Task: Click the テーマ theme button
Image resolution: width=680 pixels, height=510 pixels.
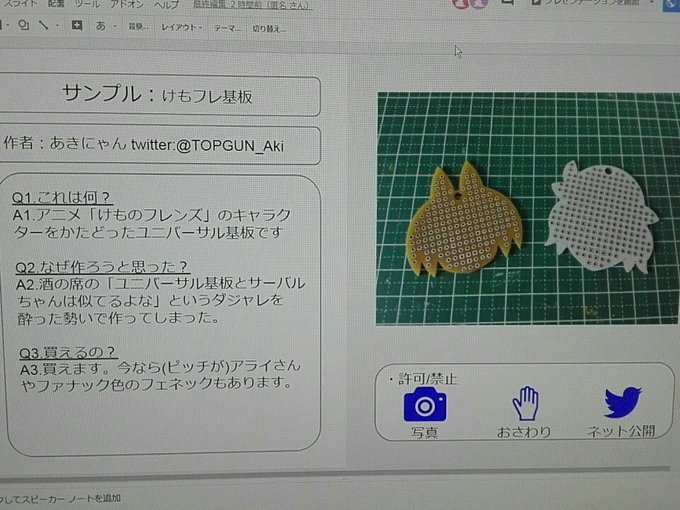Action: (x=228, y=28)
